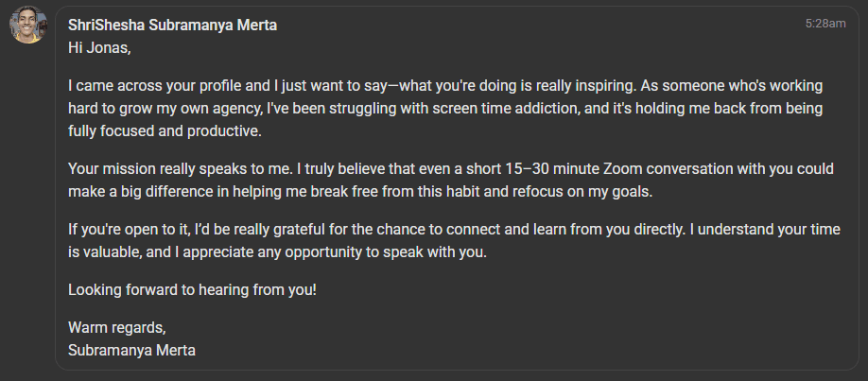Click the "Hi Jonas," greeting line
The width and height of the screenshot is (868, 381).
(x=100, y=45)
